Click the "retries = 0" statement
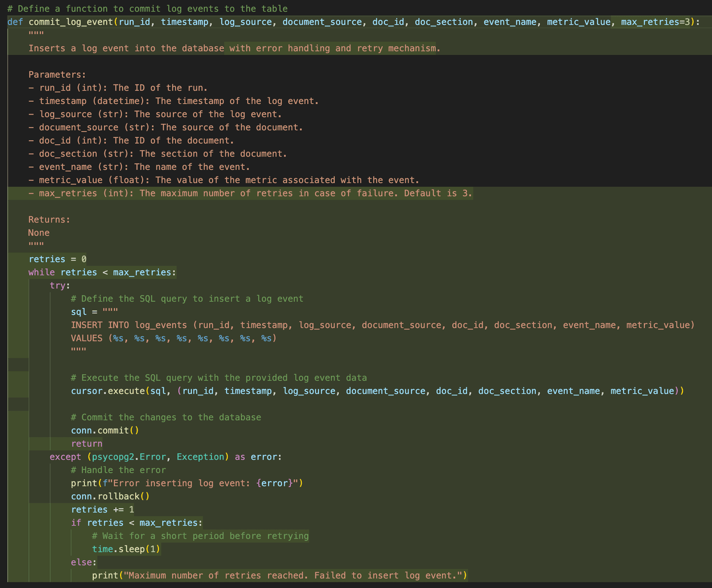This screenshot has height=588, width=712. (x=57, y=259)
